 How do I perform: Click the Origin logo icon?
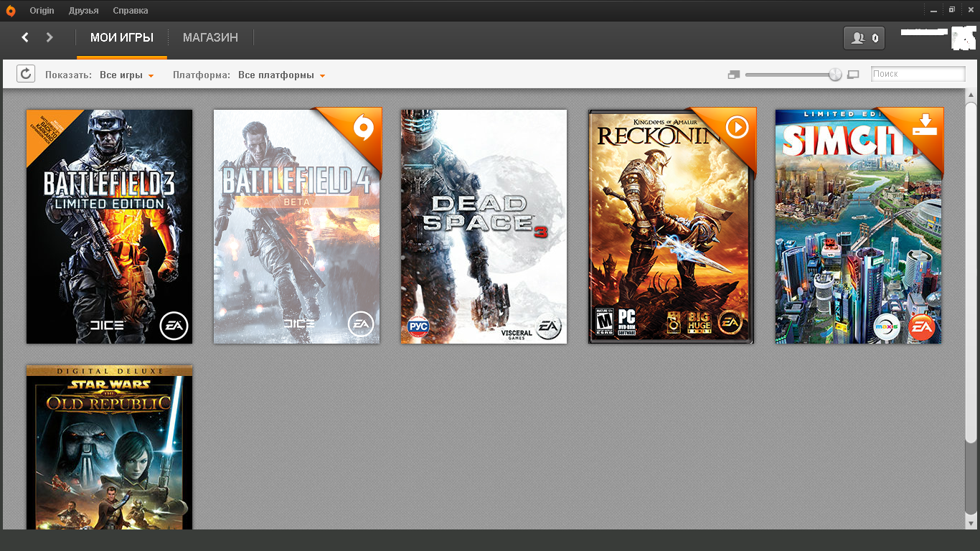tap(10, 10)
